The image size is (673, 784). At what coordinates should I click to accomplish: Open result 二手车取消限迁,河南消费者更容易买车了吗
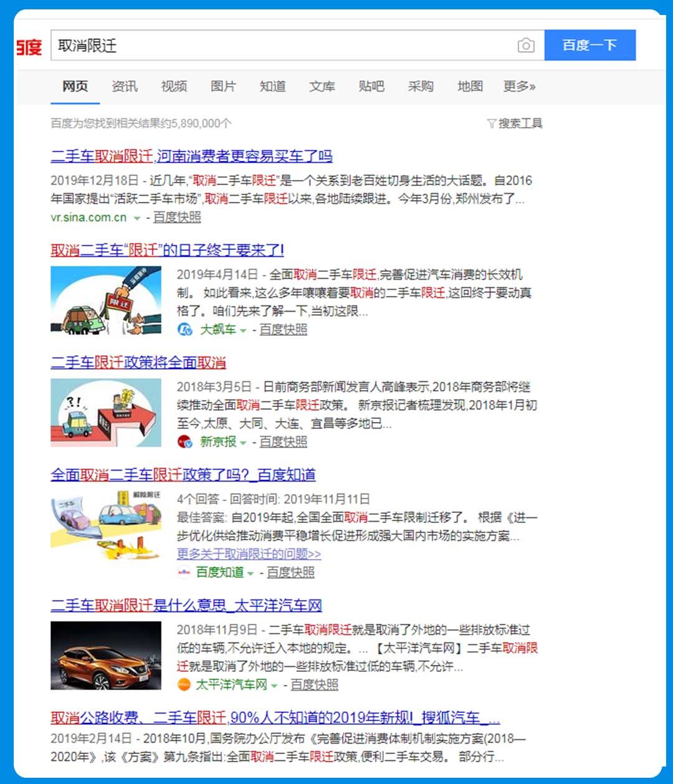pos(191,156)
